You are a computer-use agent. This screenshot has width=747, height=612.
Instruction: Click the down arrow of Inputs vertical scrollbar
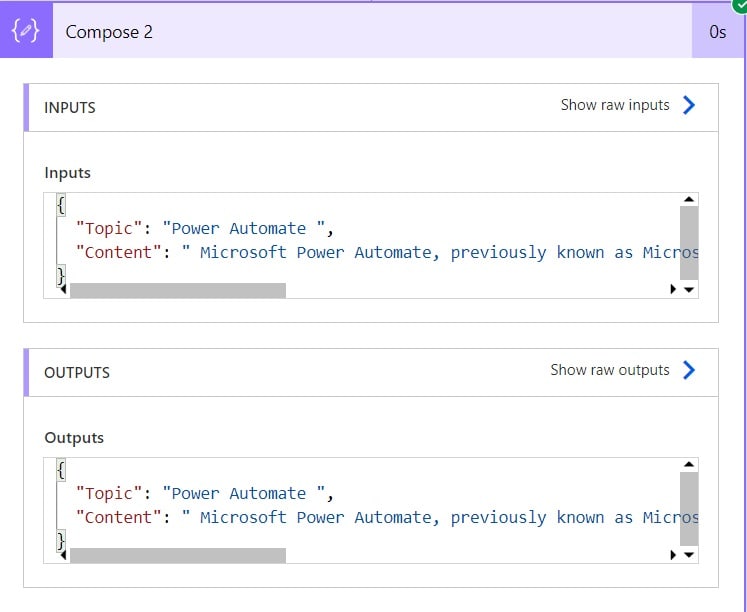point(689,290)
